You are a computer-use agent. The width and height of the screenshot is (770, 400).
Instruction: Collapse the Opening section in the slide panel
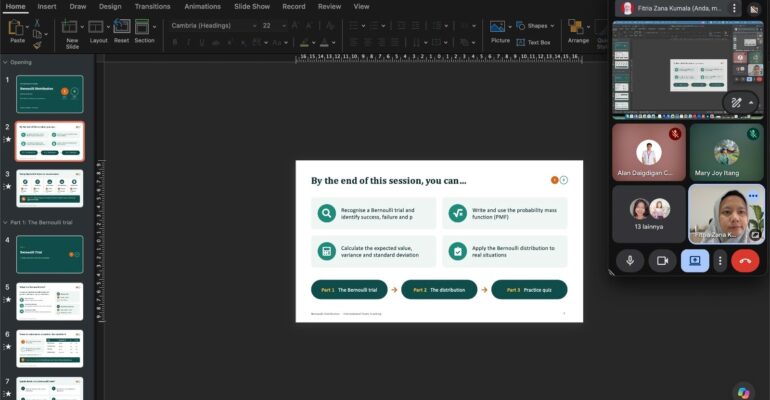pos(5,62)
